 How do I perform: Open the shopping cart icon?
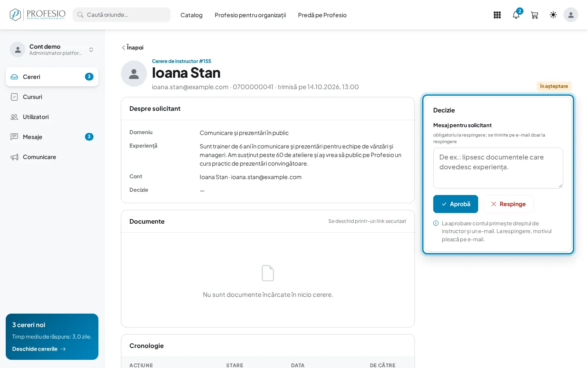point(535,15)
